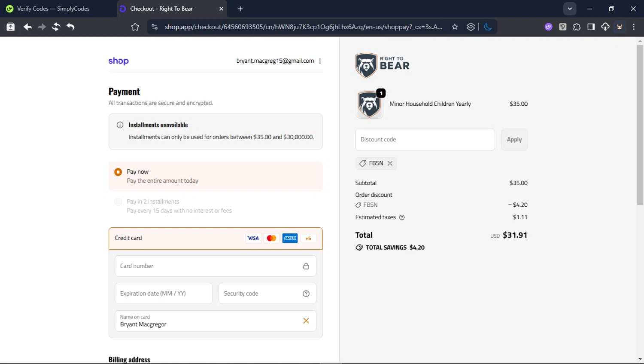Click the Visa card logo
Viewport: 644px width, 364px height.
coord(253,239)
